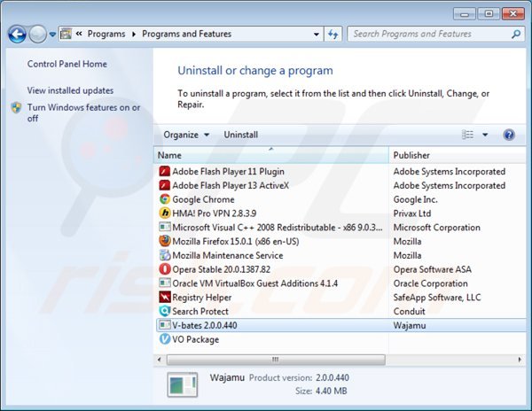Click the HMA! Pro VPN icon
Viewport: 532px width, 411px height.
coord(165,213)
